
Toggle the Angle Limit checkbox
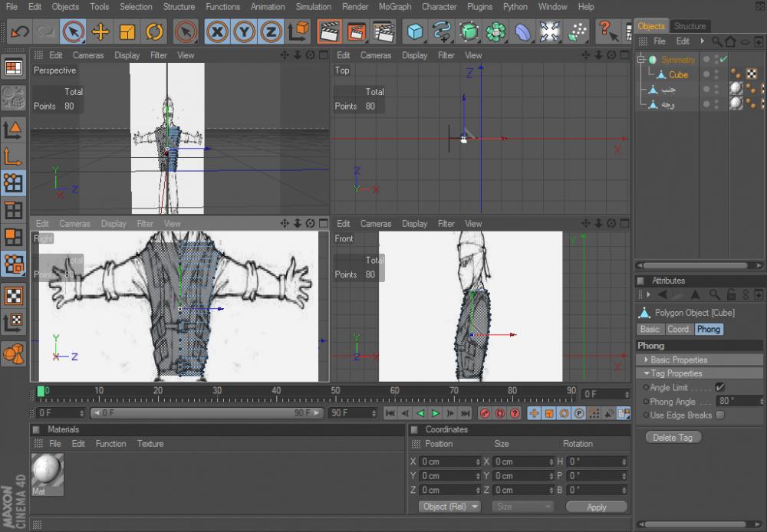[x=719, y=387]
